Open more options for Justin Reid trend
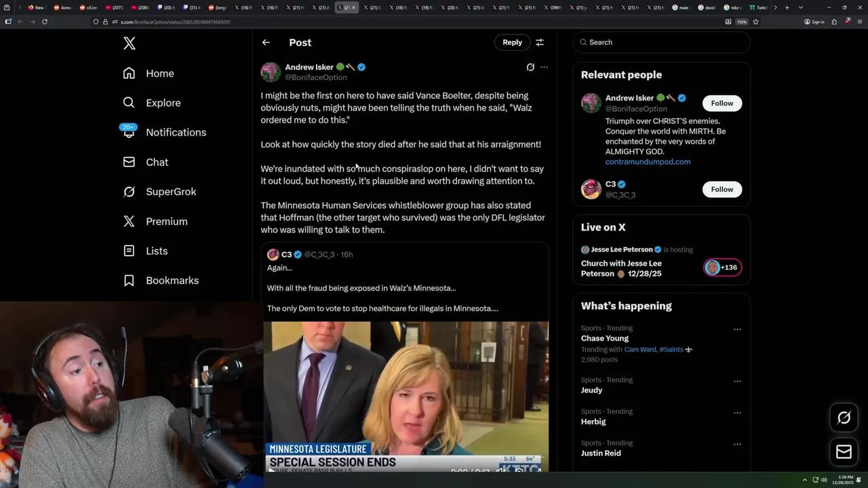 tap(737, 444)
